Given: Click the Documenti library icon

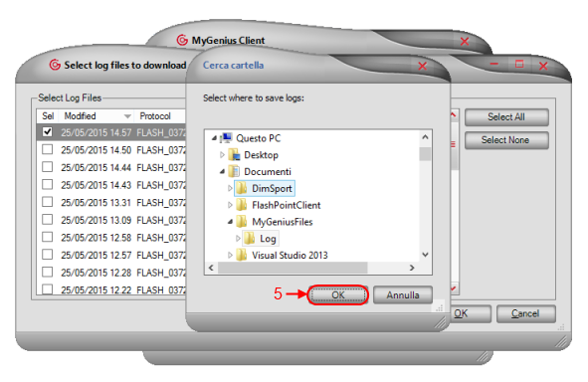Looking at the screenshot, I should pyautogui.click(x=234, y=171).
